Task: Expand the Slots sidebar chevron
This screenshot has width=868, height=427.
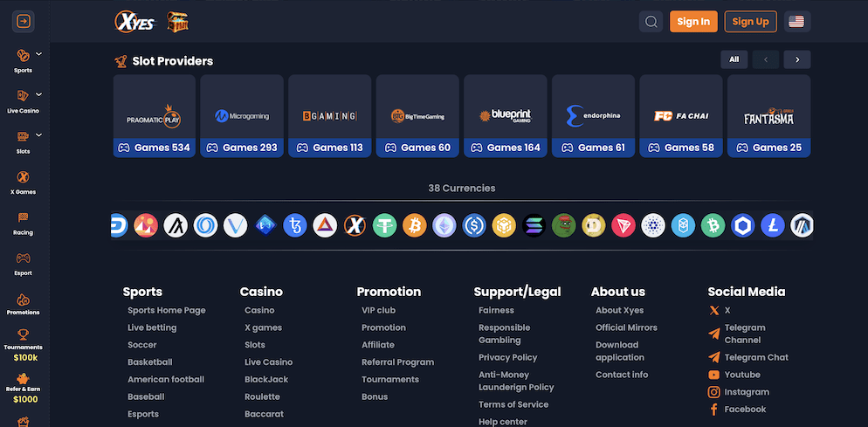Action: click(38, 134)
